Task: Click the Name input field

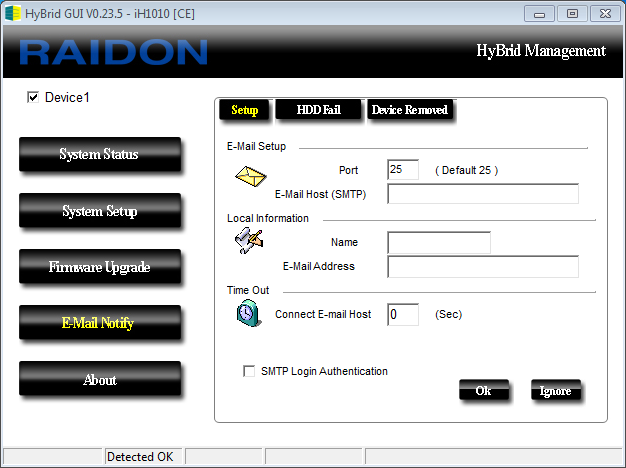Action: 439,242
